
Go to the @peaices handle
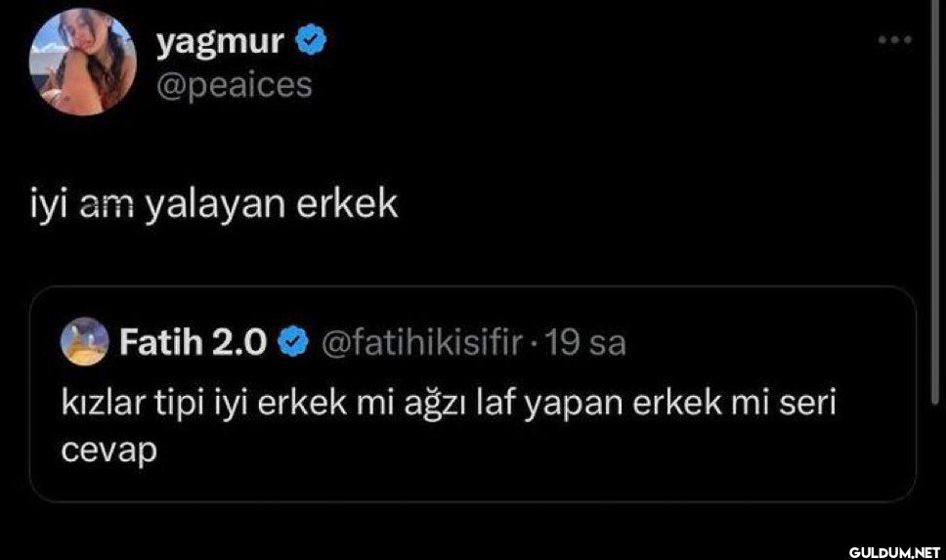(x=234, y=85)
